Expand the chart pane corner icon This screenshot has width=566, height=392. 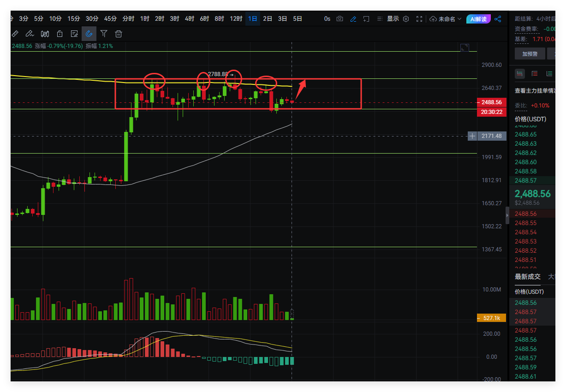[465, 48]
